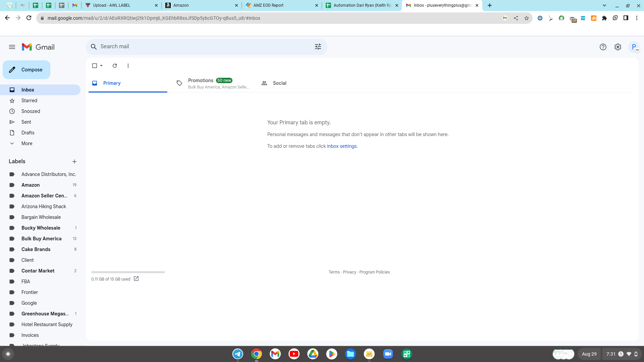The width and height of the screenshot is (644, 362).
Task: Expand the select dropdown arrow
Action: [x=101, y=66]
